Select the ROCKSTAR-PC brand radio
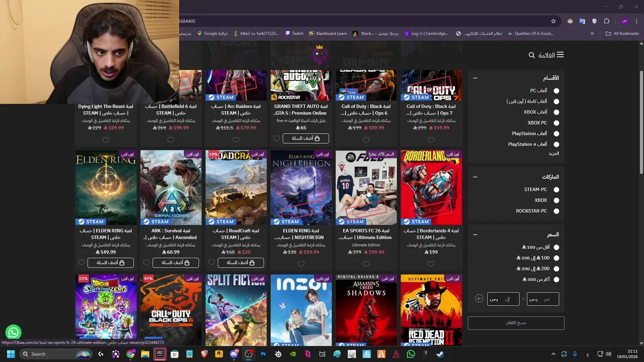The image size is (644, 362). (556, 211)
